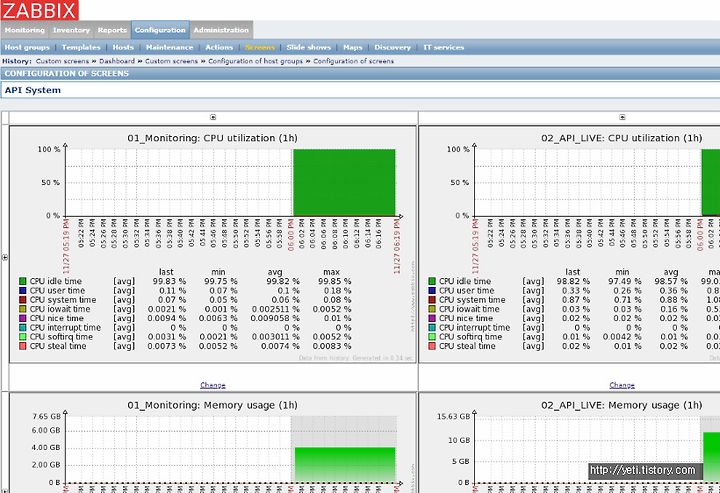
Task: Click CPU interrupt time swatch in 01_Monitoring
Action: [x=23, y=327]
